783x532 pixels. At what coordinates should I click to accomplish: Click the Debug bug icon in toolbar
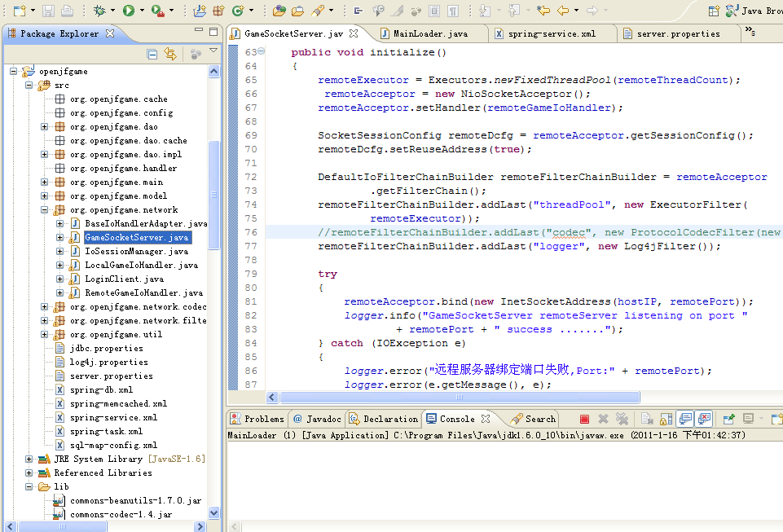[x=99, y=11]
